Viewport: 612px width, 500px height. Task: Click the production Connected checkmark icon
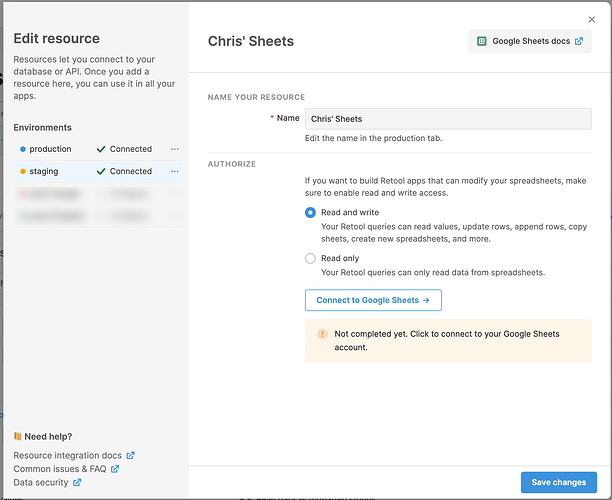click(x=101, y=149)
